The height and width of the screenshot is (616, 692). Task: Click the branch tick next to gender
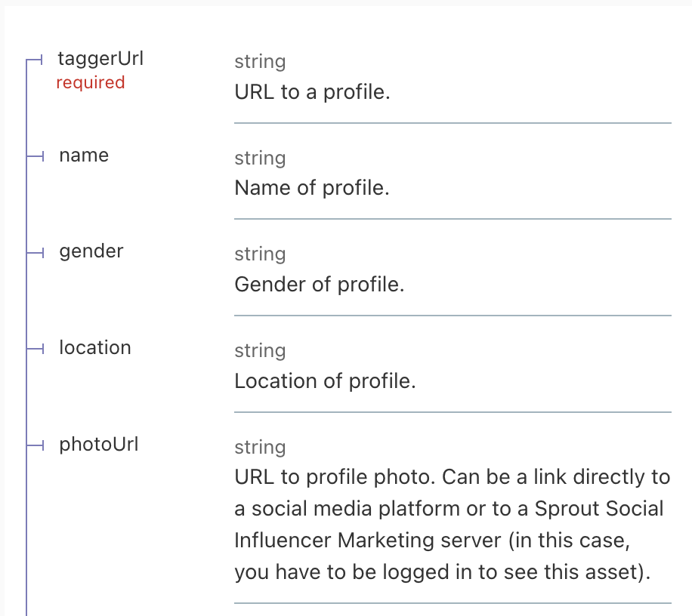36,252
